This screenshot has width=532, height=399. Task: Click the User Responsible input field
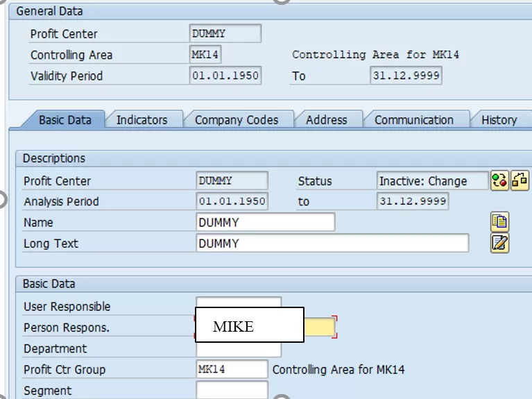pyautogui.click(x=239, y=302)
